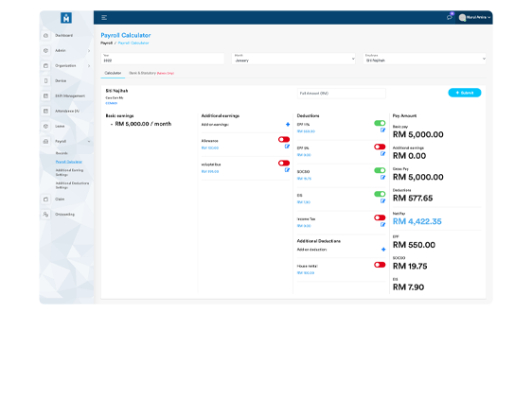
Task: Click the plus icon to add earnings
Action: [x=288, y=125]
